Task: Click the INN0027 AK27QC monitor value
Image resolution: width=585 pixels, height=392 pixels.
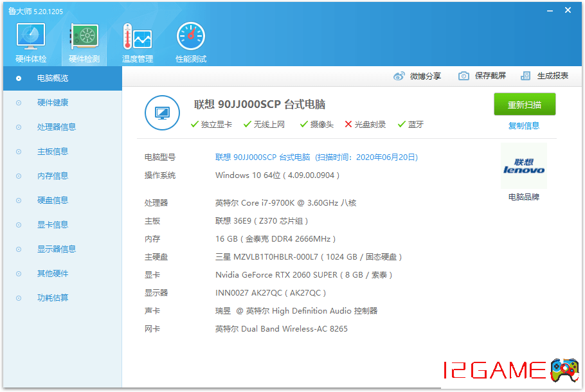Action: pos(271,293)
